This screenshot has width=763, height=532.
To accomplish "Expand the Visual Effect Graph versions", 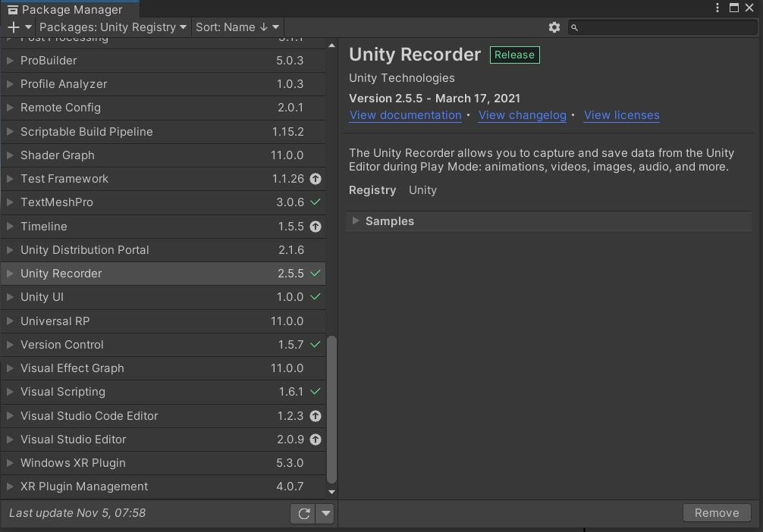I will (10, 368).
